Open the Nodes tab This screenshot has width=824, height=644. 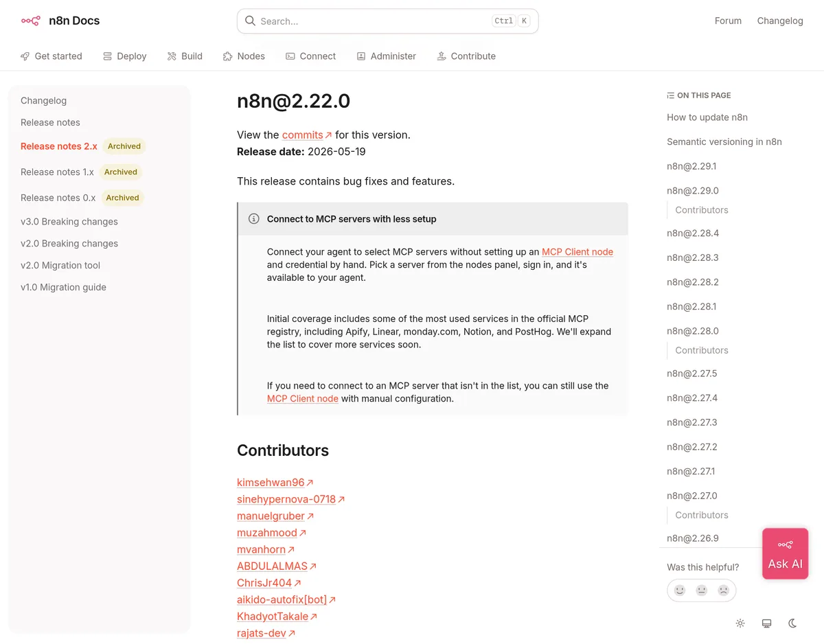tap(244, 56)
